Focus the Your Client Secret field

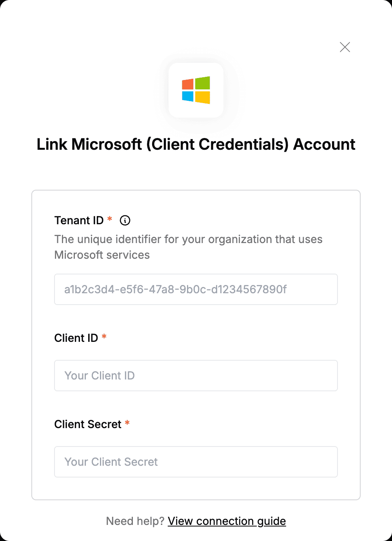196,462
